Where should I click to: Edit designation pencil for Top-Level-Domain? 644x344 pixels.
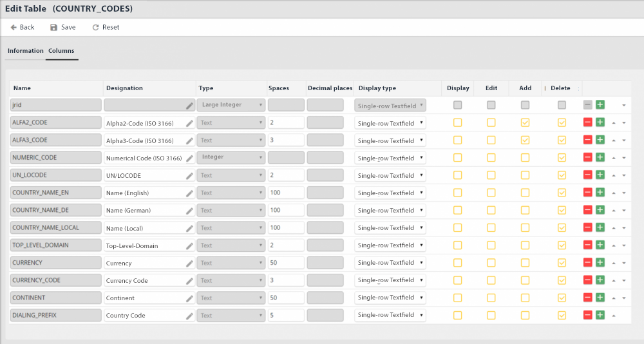click(x=189, y=246)
